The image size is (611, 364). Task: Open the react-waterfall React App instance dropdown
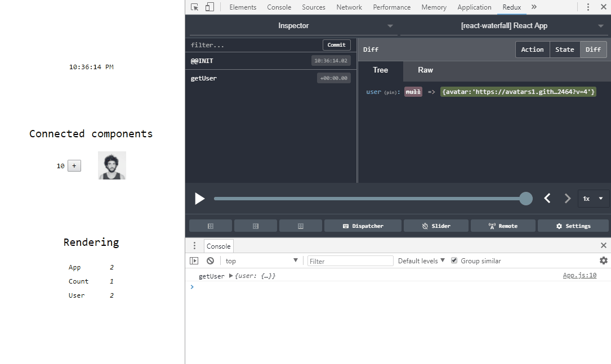pyautogui.click(x=504, y=26)
